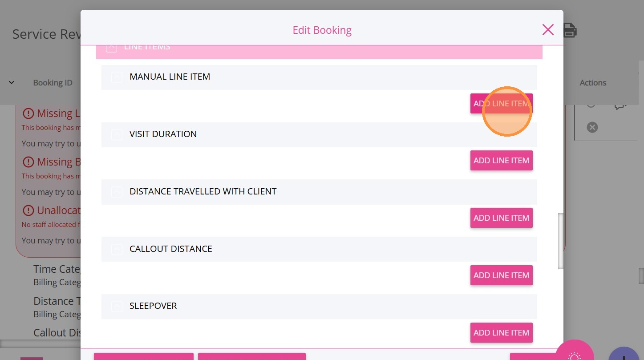The image size is (644, 360).
Task: Add line item under Distance Travelled With Client
Action: coord(501,218)
